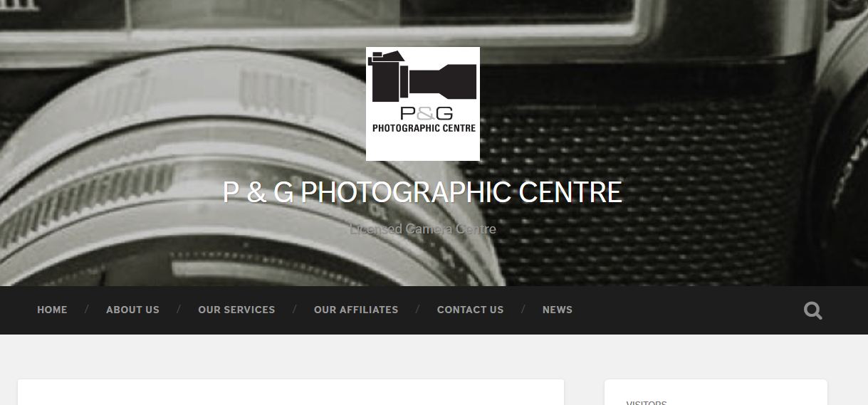
Task: Click PHOTOGRAPHIC CENTRE text inside the logo
Action: (x=424, y=128)
